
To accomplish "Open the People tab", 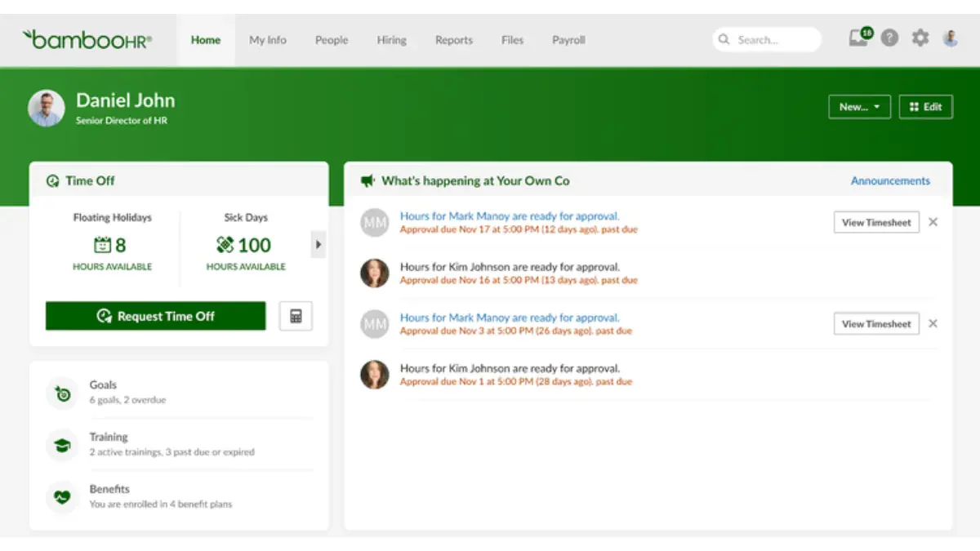I will coord(332,39).
